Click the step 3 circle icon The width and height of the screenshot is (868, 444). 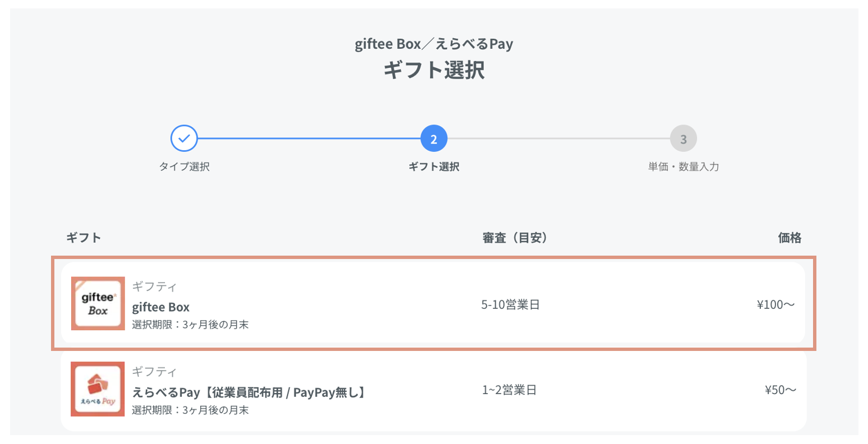[x=683, y=138]
